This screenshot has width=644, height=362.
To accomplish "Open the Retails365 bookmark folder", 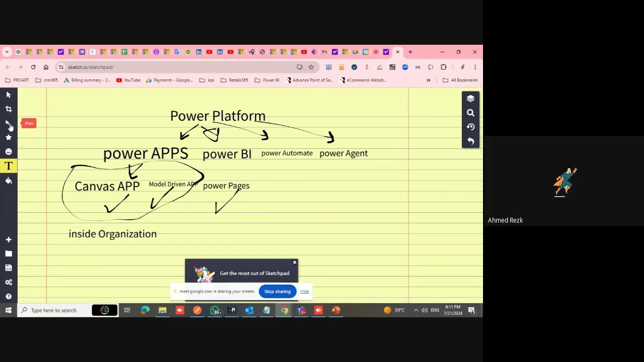I will coord(234,80).
